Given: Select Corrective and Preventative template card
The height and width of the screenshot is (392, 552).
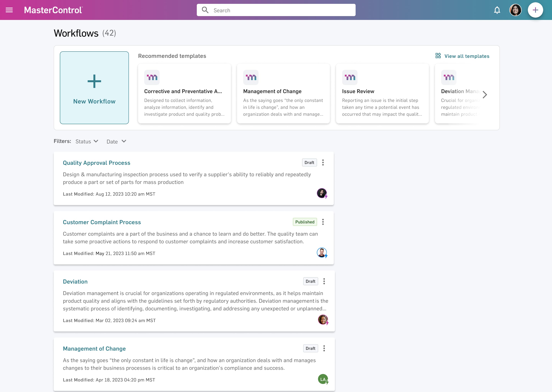Looking at the screenshot, I should 184,93.
